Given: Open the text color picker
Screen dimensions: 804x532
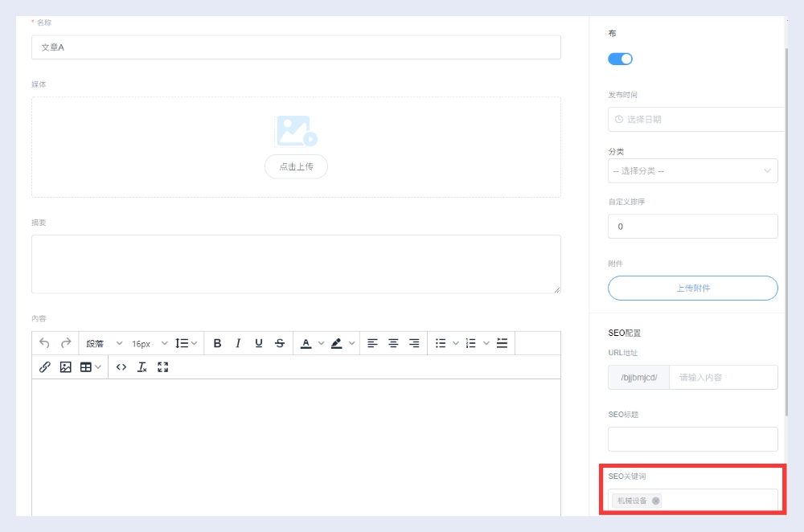Looking at the screenshot, I should (x=306, y=343).
